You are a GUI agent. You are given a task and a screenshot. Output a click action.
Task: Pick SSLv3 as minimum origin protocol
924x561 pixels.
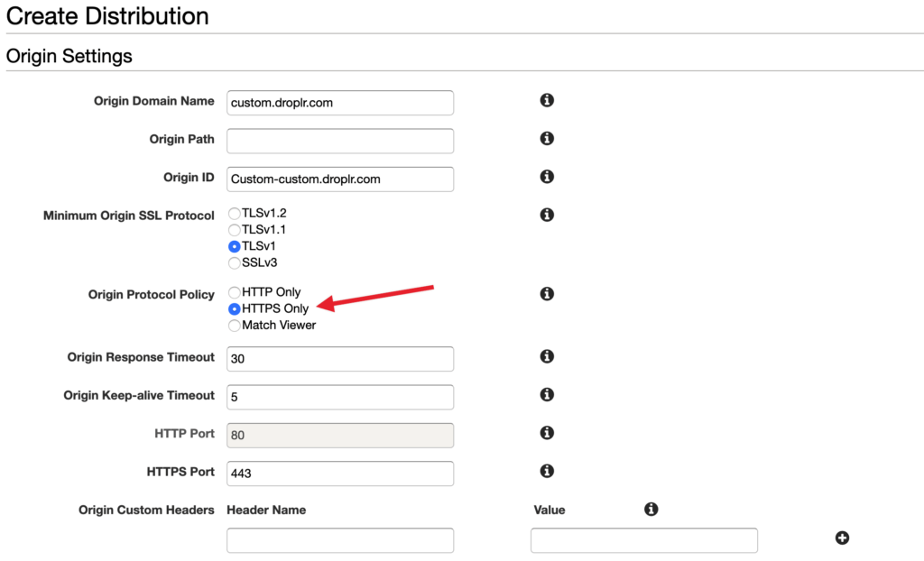pyautogui.click(x=234, y=262)
